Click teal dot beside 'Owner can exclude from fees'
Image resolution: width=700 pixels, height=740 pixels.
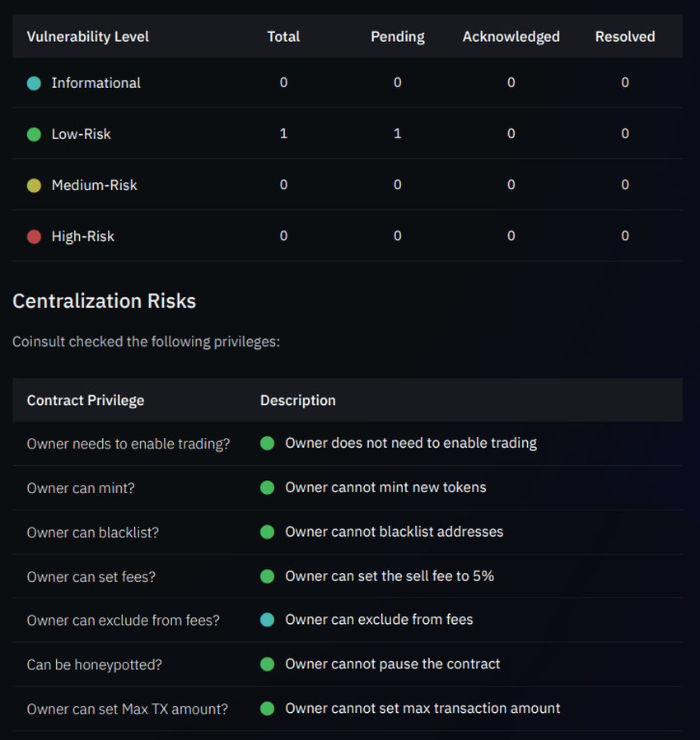pos(267,620)
